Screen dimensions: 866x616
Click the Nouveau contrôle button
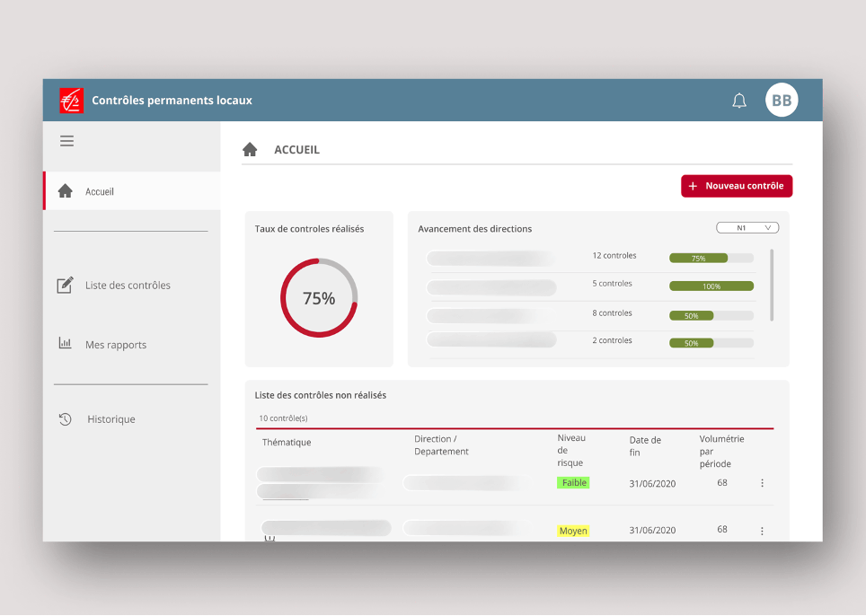(737, 186)
